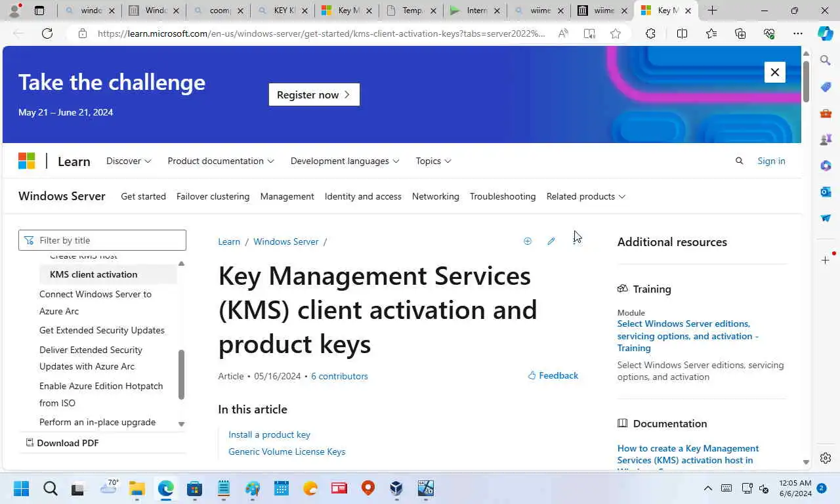The height and width of the screenshot is (504, 840).
Task: Open Edge Settings and more ellipsis
Action: (797, 33)
